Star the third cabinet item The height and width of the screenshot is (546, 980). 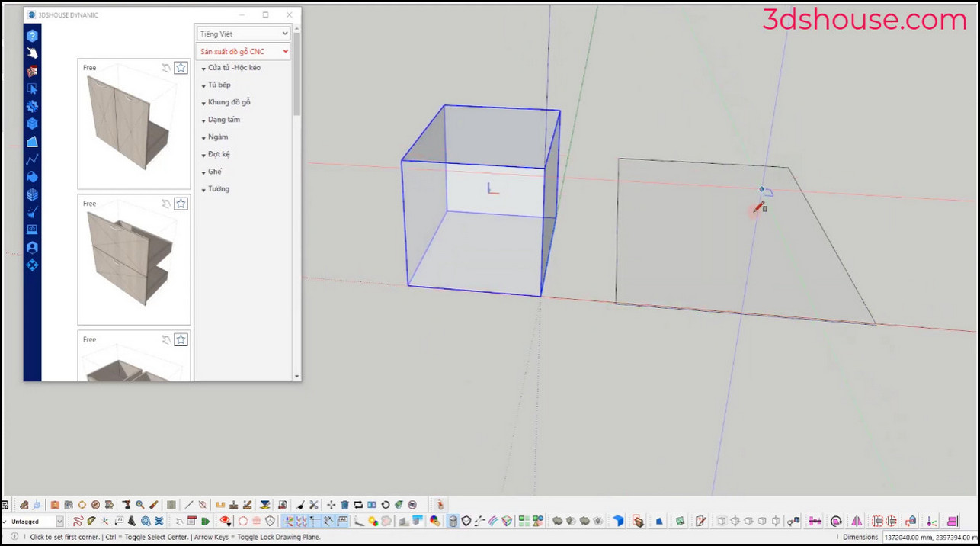[x=181, y=339]
